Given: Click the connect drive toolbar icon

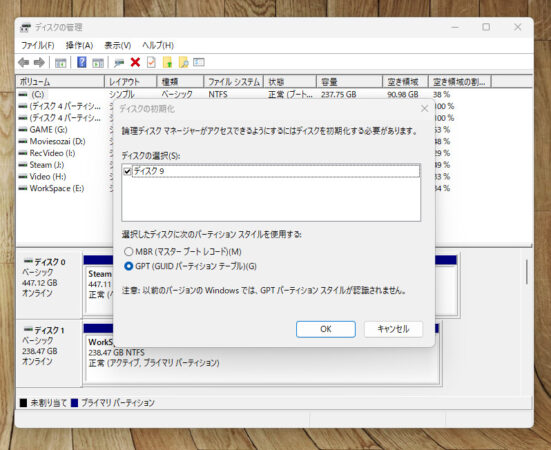Looking at the screenshot, I should (x=119, y=63).
